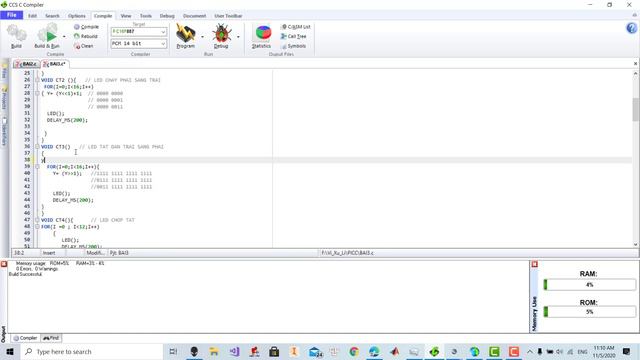Switch to the Tools ribbon tab
Viewport: 640px width, 360px height.
point(146,16)
